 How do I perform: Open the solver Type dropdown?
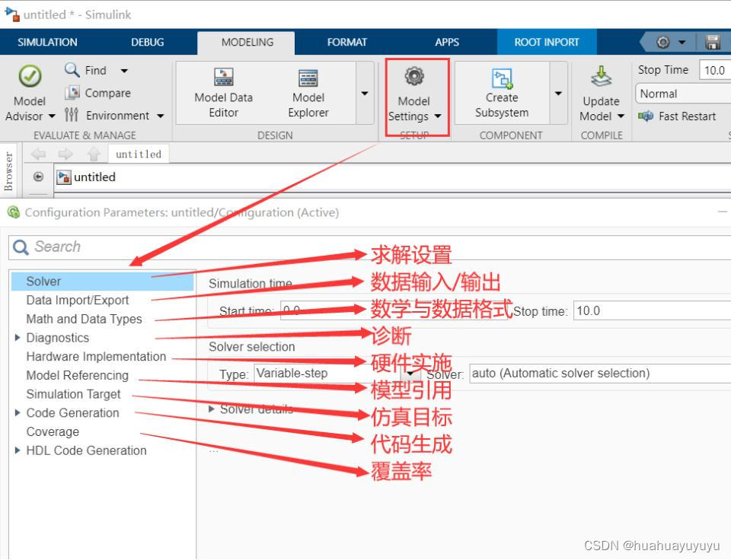(x=337, y=374)
